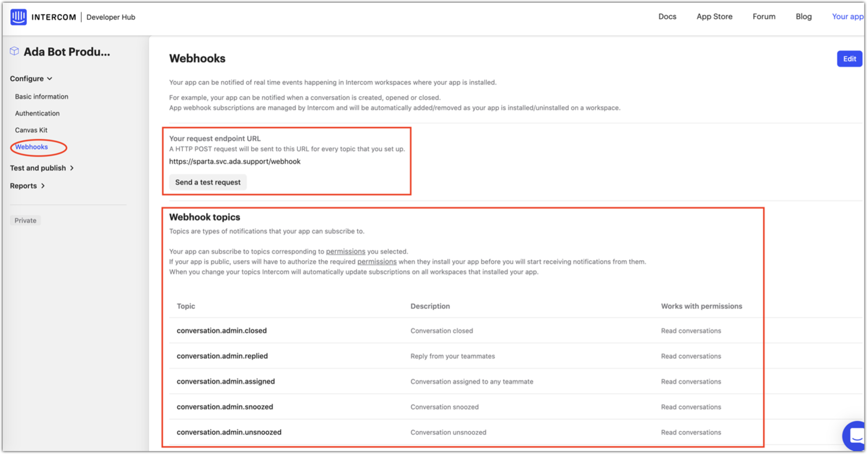This screenshot has height=455, width=868.
Task: Click the first permissions link
Action: coord(345,252)
